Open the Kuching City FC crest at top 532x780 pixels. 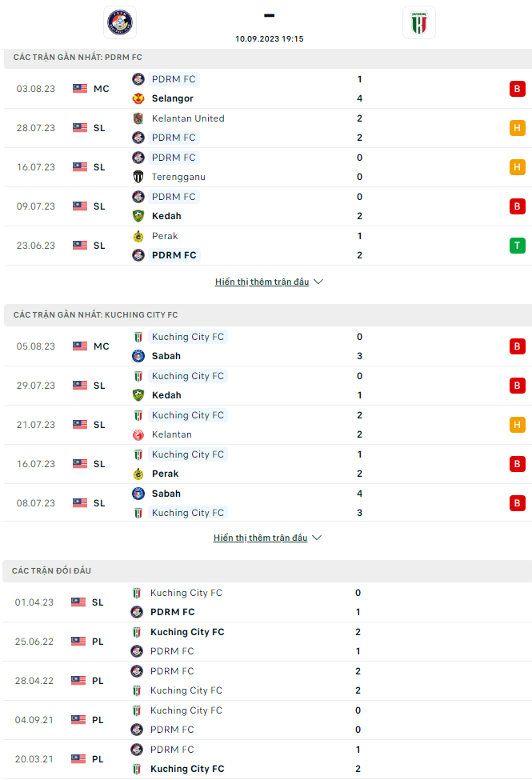pyautogui.click(x=419, y=22)
